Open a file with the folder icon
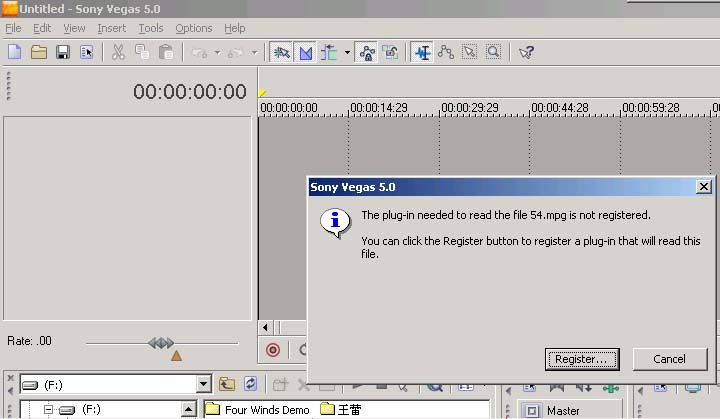Screen dimensions: 720x419 tap(39, 52)
